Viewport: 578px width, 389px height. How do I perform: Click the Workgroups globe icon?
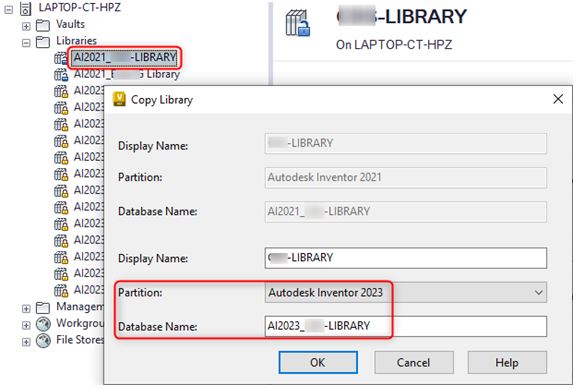(43, 324)
